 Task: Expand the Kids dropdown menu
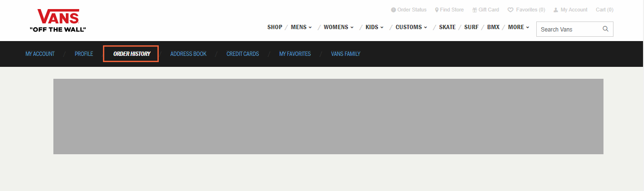[375, 27]
